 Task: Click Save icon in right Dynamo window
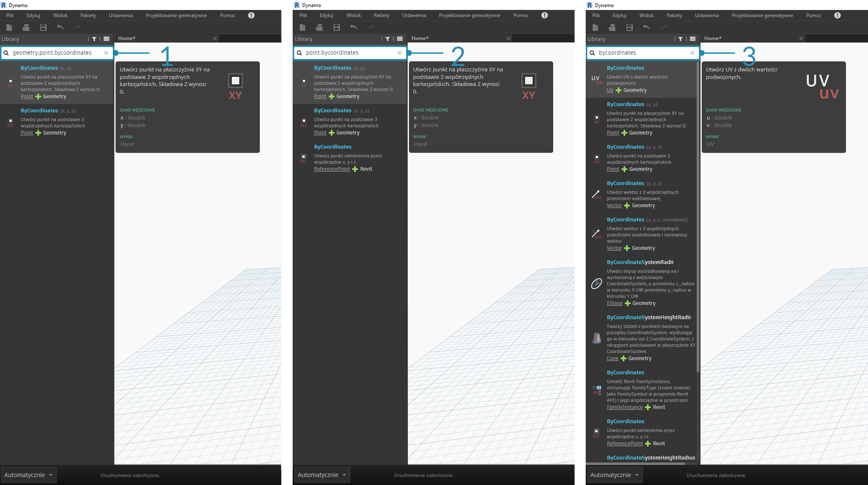pos(629,27)
